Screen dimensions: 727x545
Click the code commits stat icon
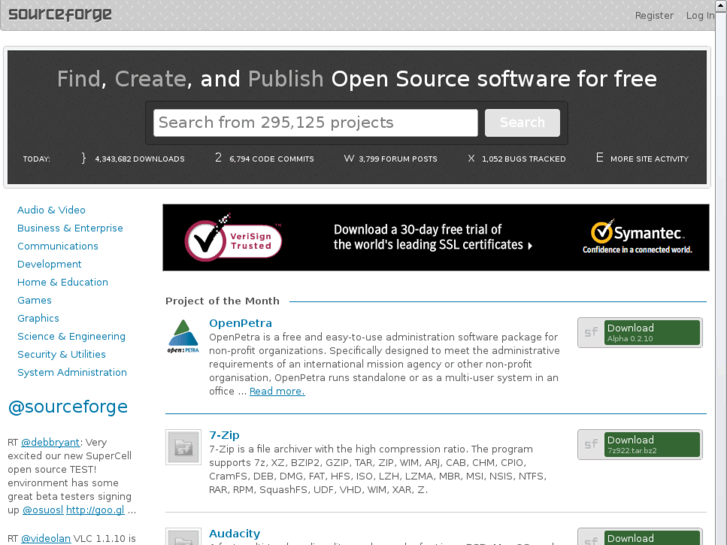[218, 158]
